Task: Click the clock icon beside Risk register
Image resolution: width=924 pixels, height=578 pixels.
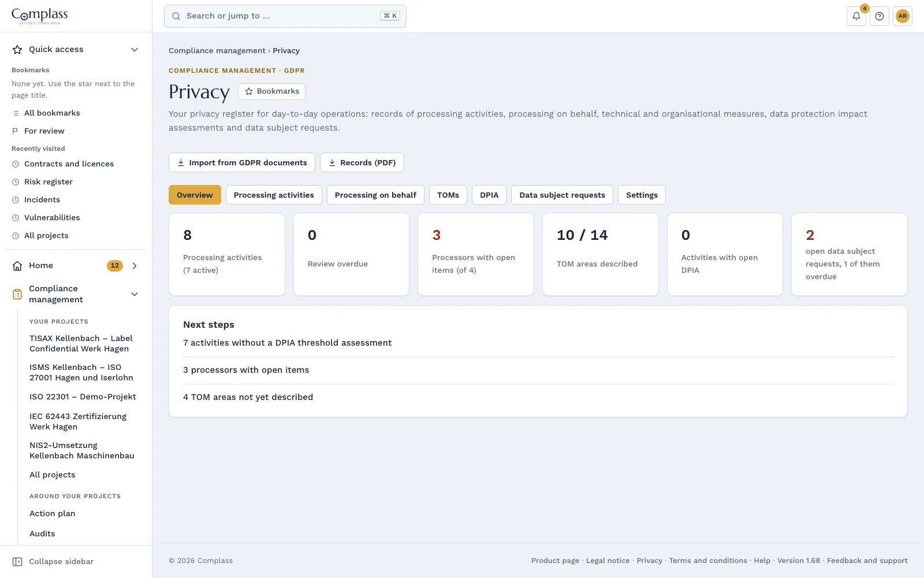Action: [16, 182]
